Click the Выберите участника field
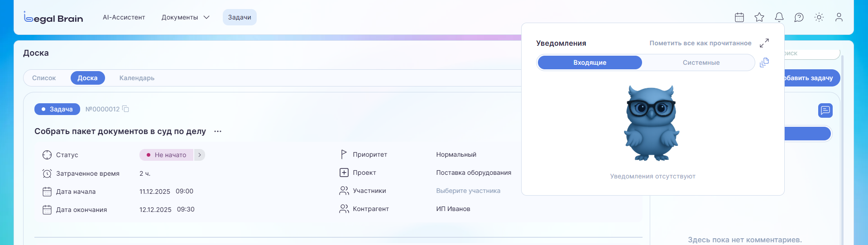 tap(468, 191)
